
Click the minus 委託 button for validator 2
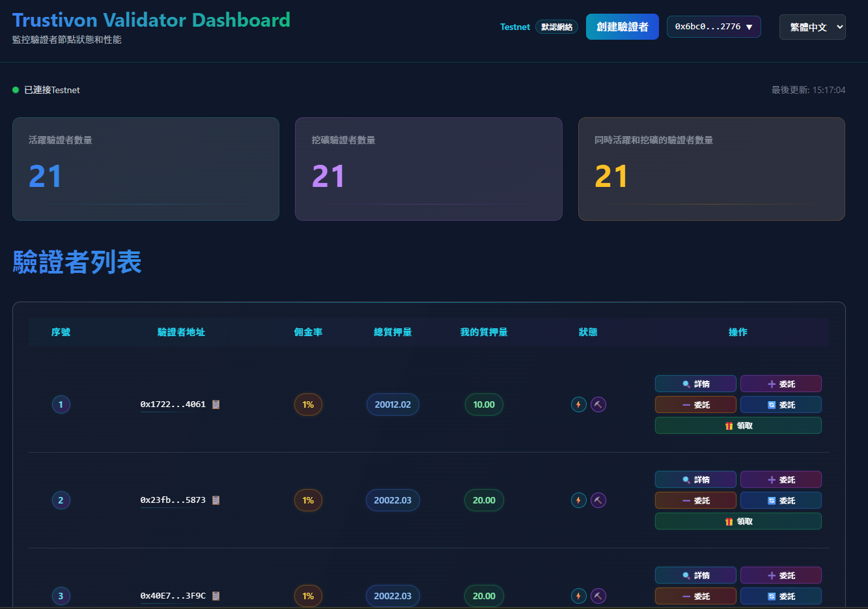(x=695, y=501)
